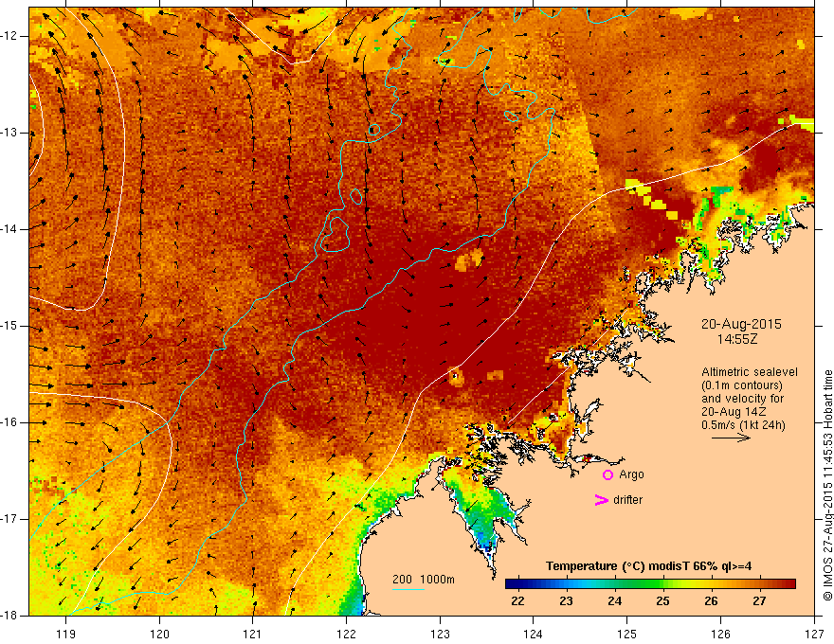Select the '14:55Z' time label
The image size is (834, 644).
pyautogui.click(x=737, y=339)
